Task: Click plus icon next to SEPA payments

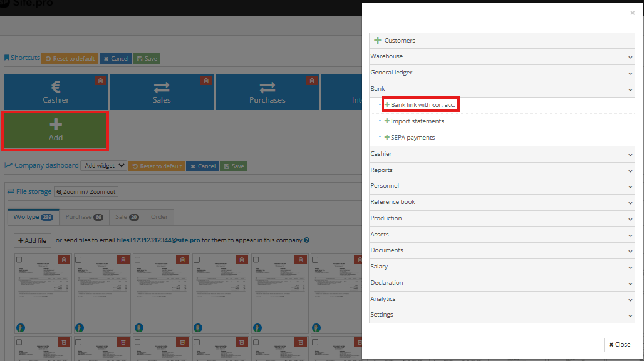Action: pos(388,137)
